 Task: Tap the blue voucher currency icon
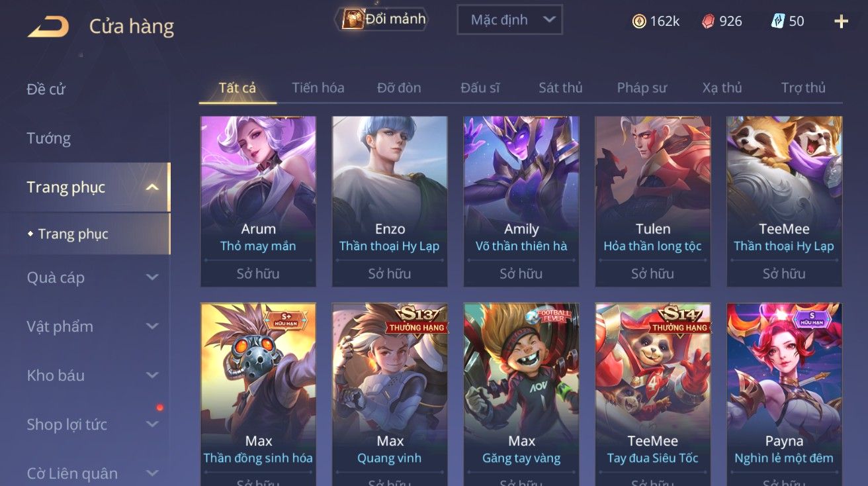(x=778, y=21)
